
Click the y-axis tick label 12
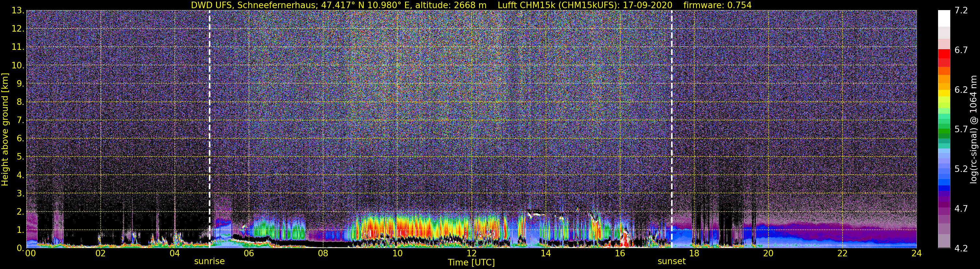[x=18, y=29]
